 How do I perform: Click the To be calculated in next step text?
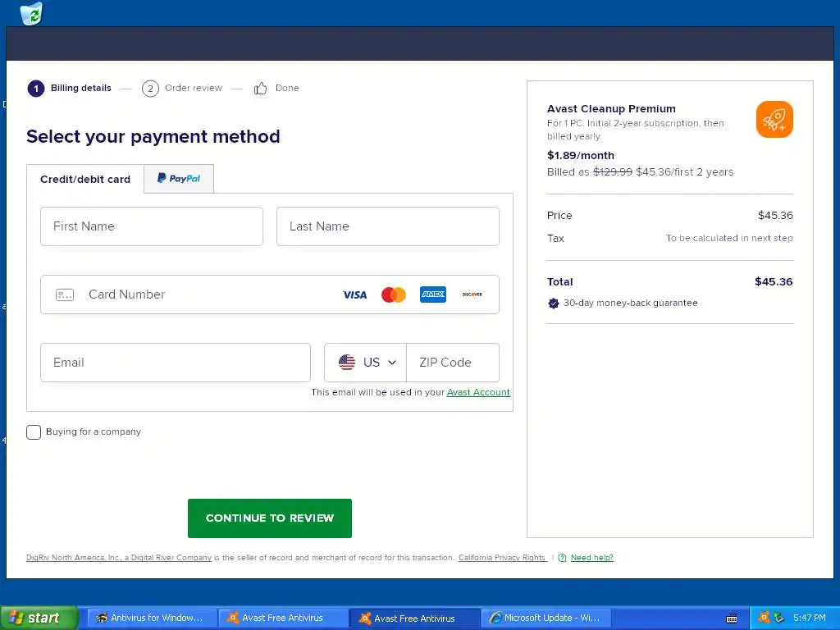coord(729,238)
